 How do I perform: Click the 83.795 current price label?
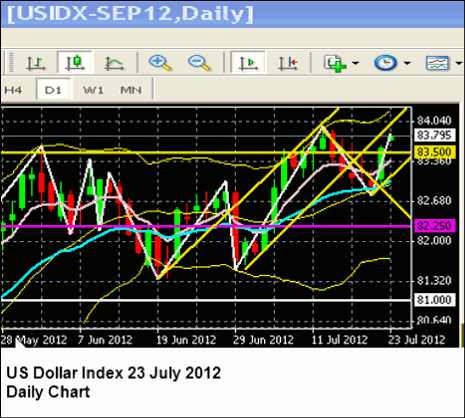[x=434, y=135]
